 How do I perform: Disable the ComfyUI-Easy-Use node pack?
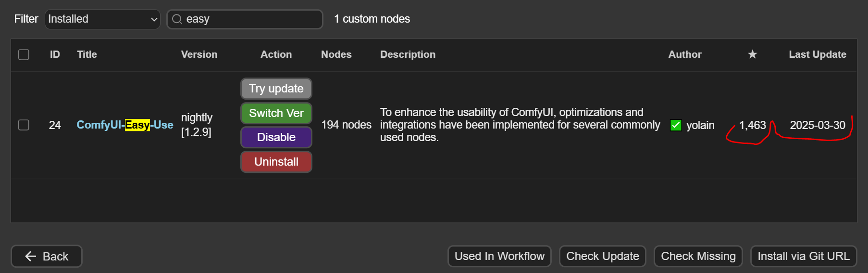click(276, 137)
